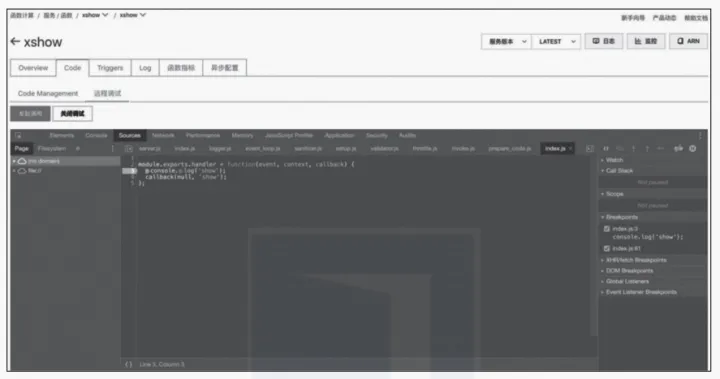The height and width of the screenshot is (379, 720).
Task: Open the DevTools more options kebab menu
Action: point(700,136)
